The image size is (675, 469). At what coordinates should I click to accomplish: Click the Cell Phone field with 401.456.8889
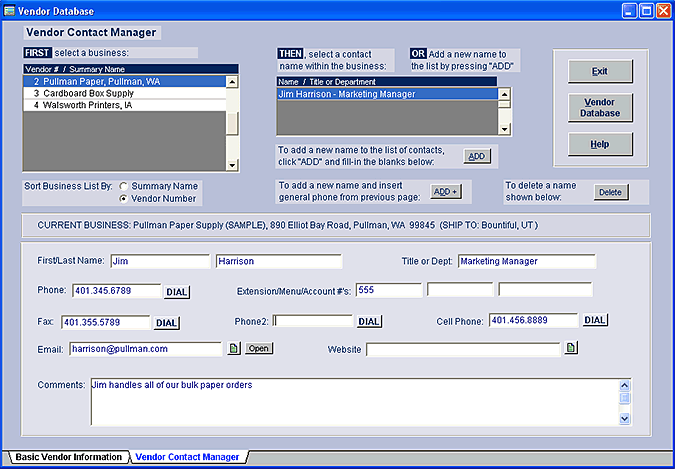(534, 320)
